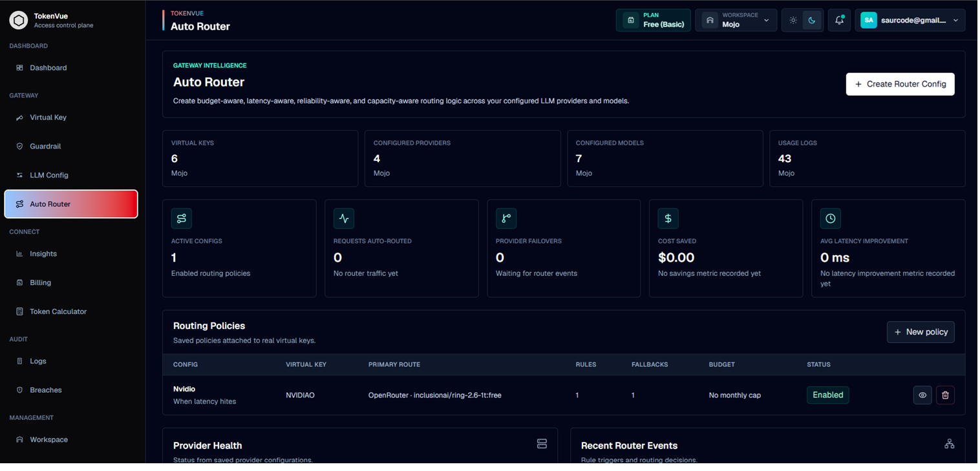Click the Breaches shield icon
The width and height of the screenshot is (980, 471).
[19, 390]
